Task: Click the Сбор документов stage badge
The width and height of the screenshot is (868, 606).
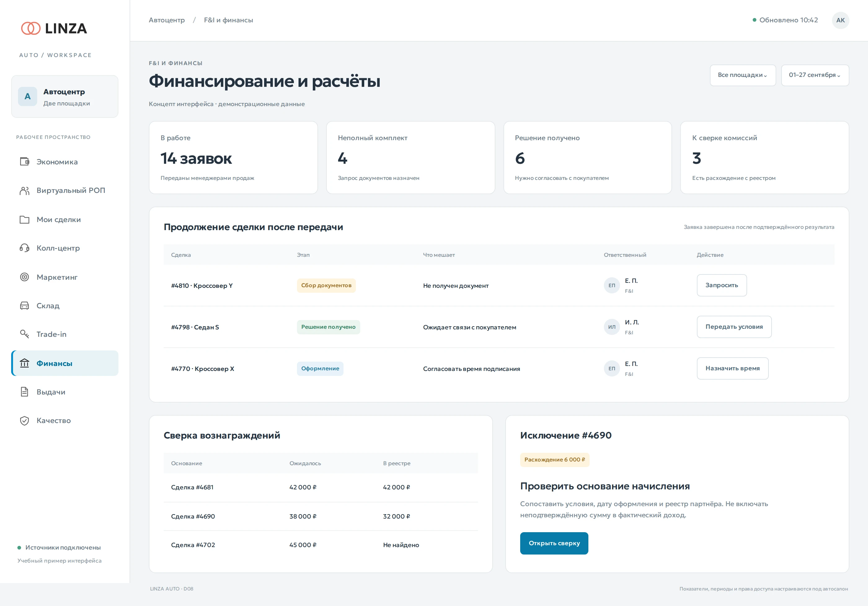Action: (x=326, y=286)
